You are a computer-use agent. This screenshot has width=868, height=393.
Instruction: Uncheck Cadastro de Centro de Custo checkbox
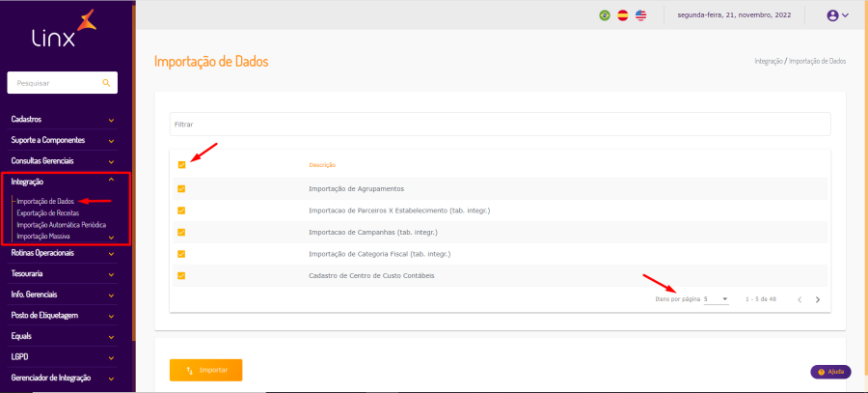[x=181, y=275]
